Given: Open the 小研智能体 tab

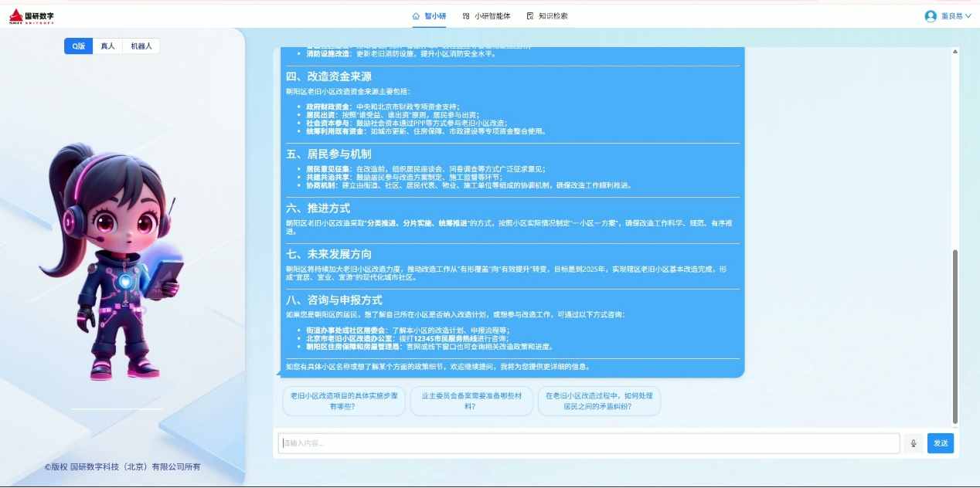Looking at the screenshot, I should pos(492,15).
